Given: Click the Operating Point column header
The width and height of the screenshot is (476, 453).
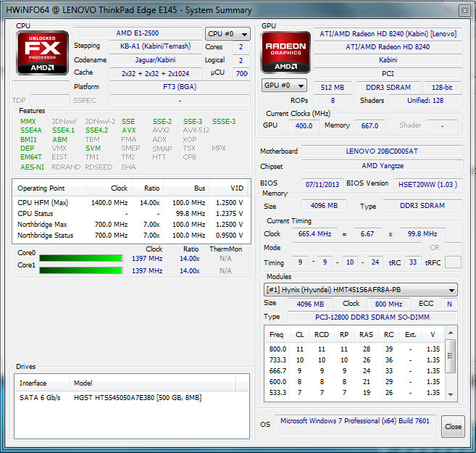Looking at the screenshot, I should (x=49, y=188).
